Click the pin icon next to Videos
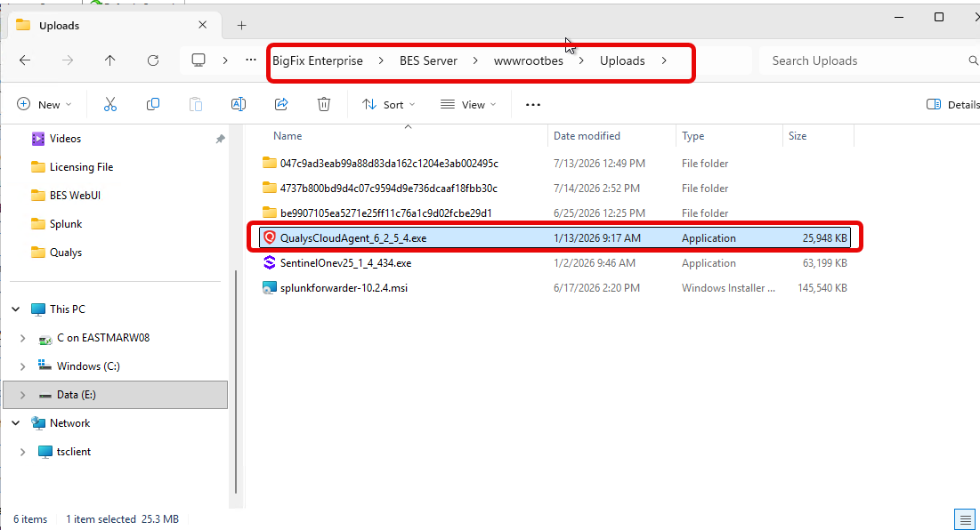Screen dimensions: 980x530 click(220, 139)
